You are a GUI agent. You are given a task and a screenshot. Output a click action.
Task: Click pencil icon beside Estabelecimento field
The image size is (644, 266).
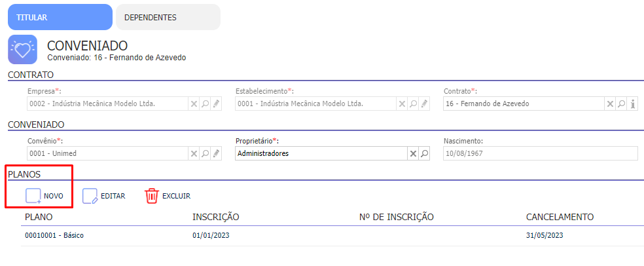pos(424,104)
